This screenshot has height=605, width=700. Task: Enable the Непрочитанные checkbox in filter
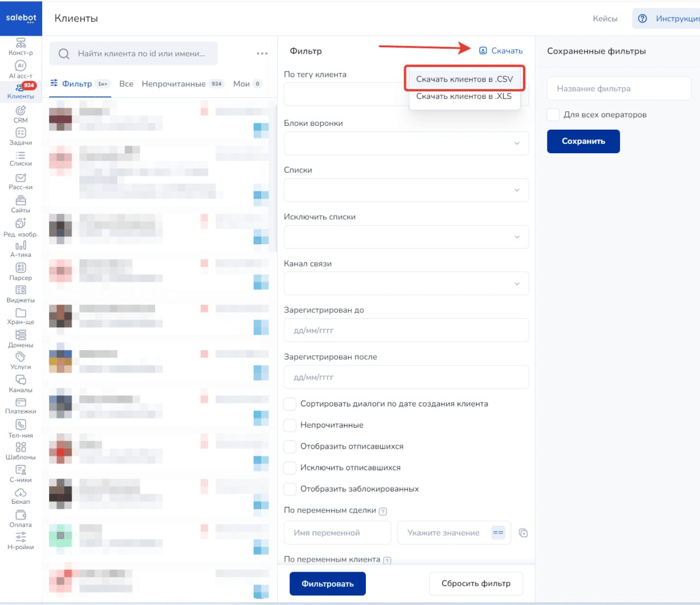[x=290, y=425]
